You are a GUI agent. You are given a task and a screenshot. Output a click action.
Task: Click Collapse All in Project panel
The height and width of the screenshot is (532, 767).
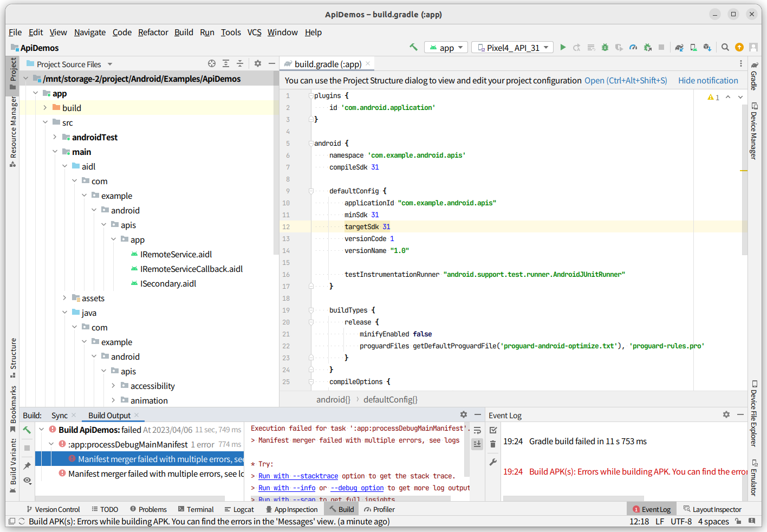(240, 63)
